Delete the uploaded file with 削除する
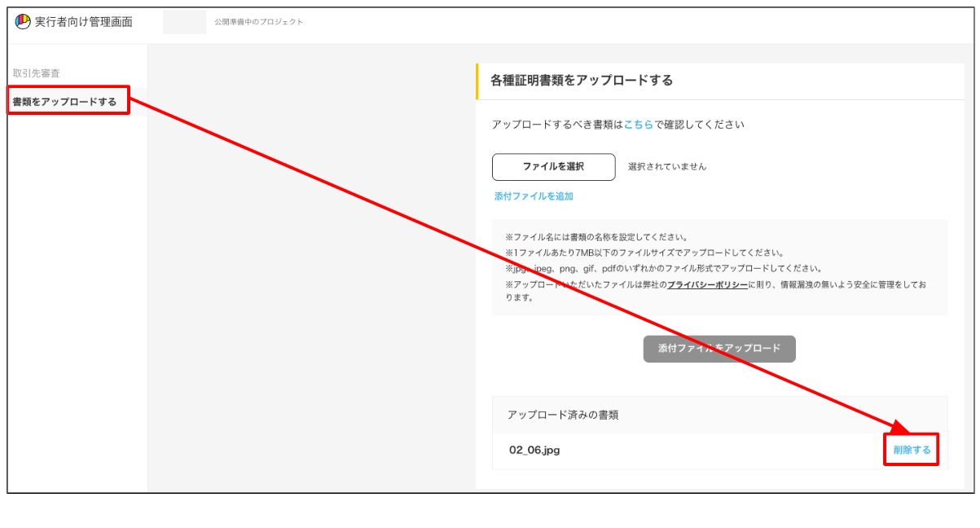Screen dimensions: 980x528 (x=912, y=450)
